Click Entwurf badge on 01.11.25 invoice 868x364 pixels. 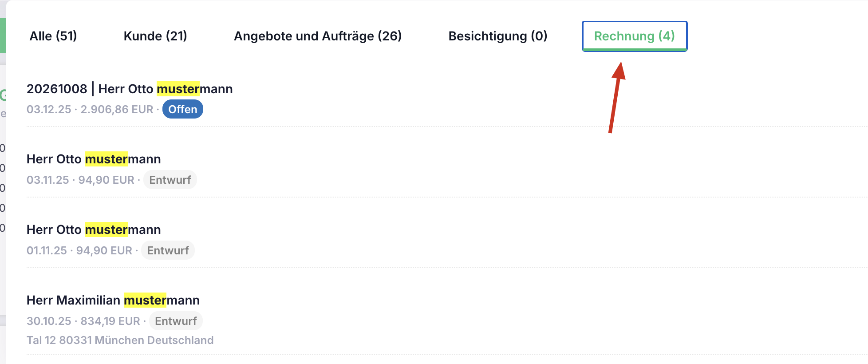(168, 250)
